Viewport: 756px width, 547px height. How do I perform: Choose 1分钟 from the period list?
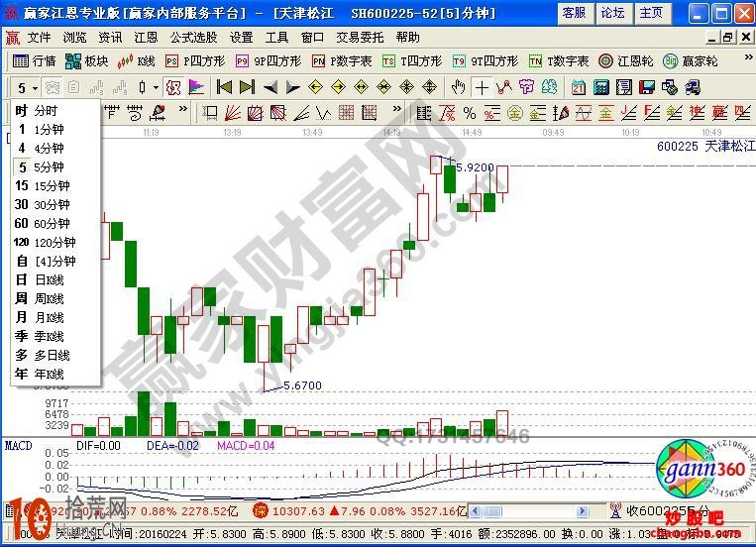pos(55,129)
